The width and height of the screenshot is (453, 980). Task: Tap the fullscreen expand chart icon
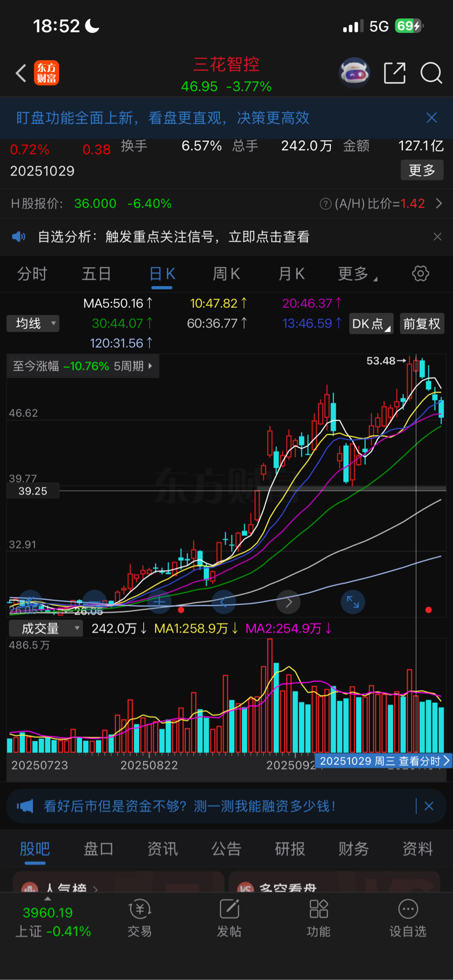click(x=353, y=602)
